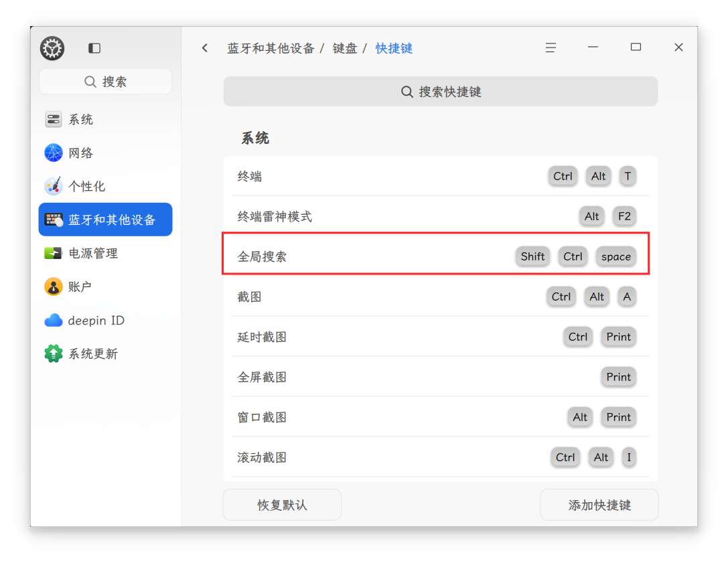
Task: Click the magnifier icon in the 搜索快捷键 bar
Action: pyautogui.click(x=407, y=92)
